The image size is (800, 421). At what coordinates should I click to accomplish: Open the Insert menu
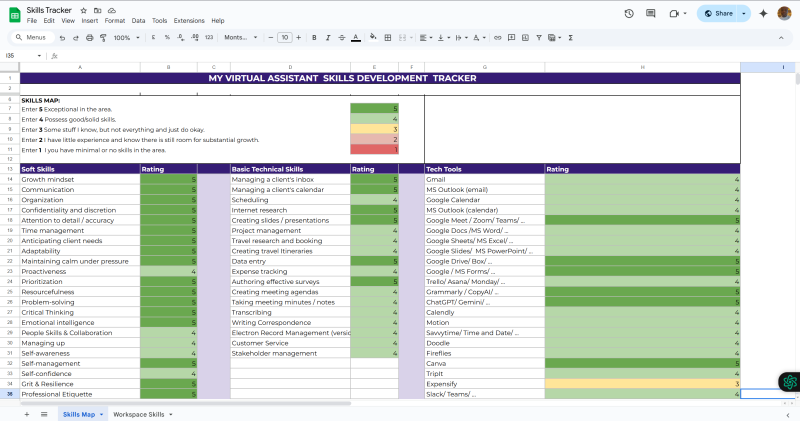(x=90, y=21)
